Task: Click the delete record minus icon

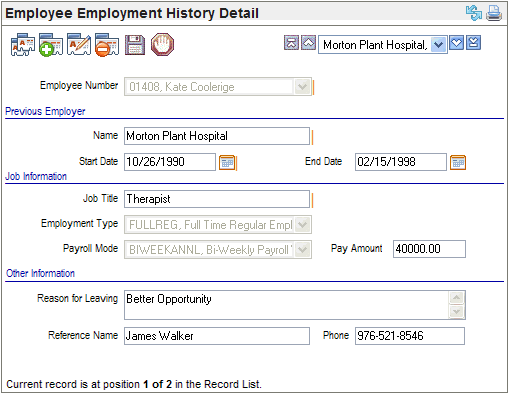Action: (107, 44)
